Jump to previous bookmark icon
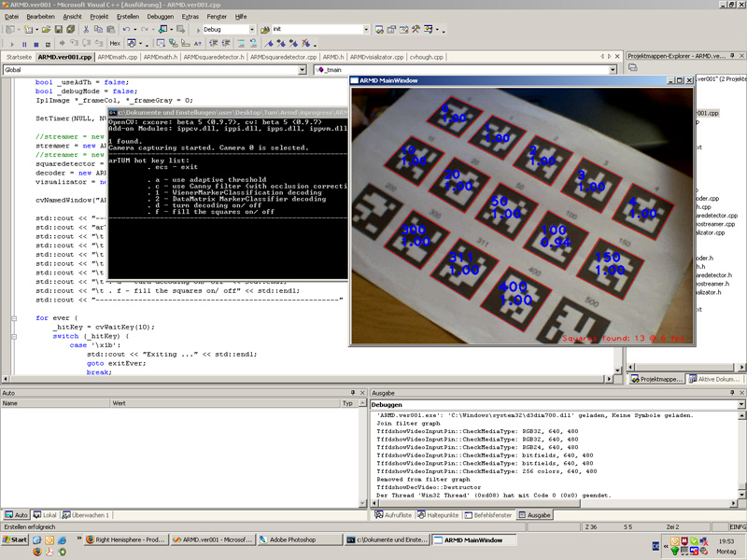 point(293,43)
